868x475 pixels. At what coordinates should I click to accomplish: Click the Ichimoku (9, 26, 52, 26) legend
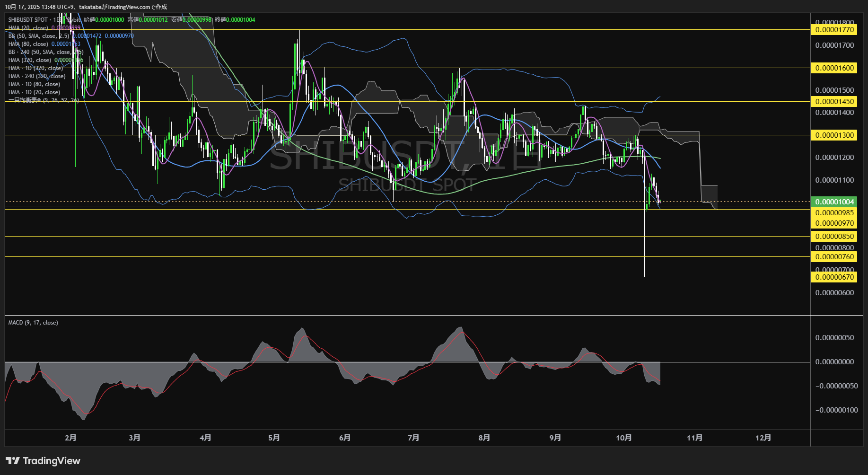click(x=43, y=100)
